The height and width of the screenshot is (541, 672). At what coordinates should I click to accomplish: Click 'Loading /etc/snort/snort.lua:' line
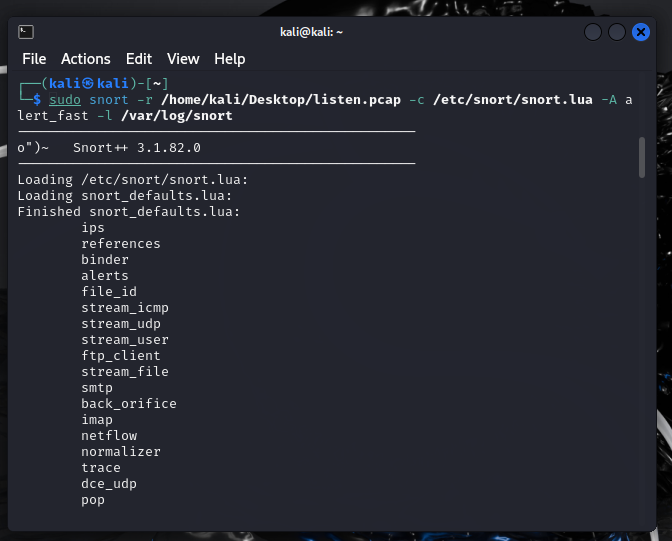133,180
